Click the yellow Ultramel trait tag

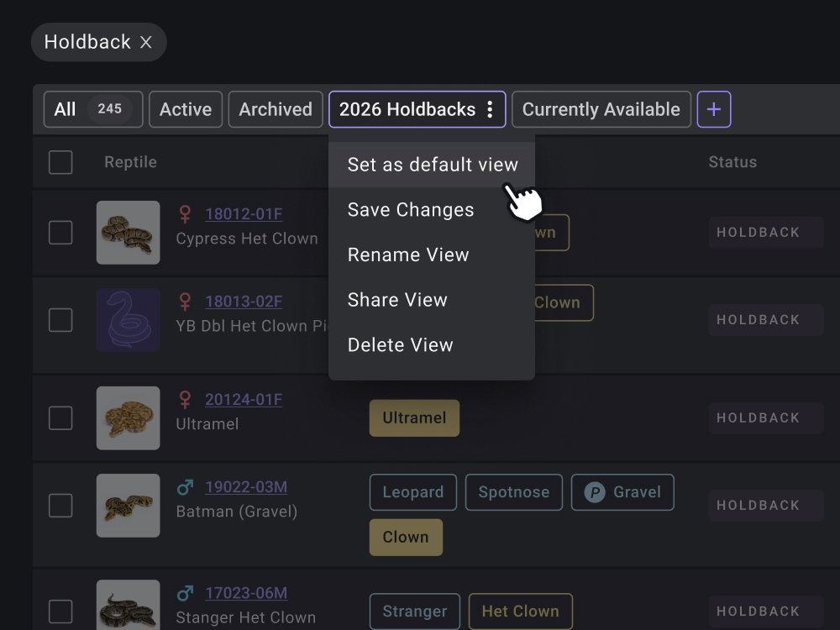(x=414, y=417)
